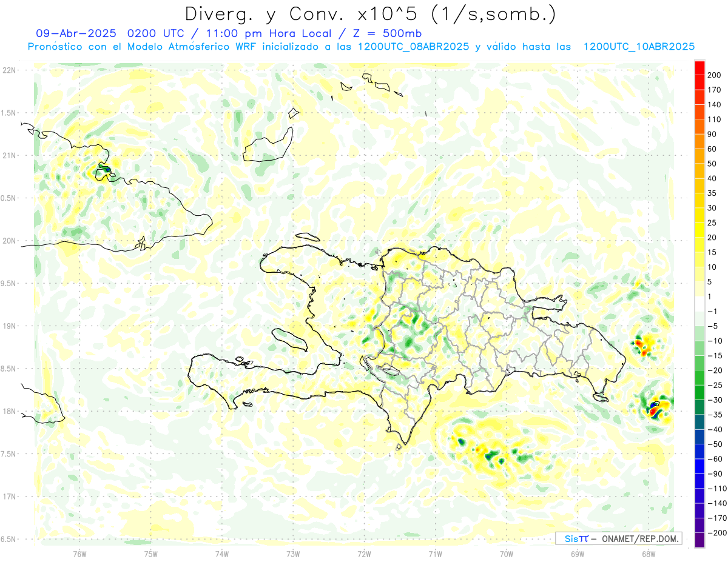Select the '1200UTC_08ABR2025' initialization timestamp
The image size is (728, 562).
[413, 47]
